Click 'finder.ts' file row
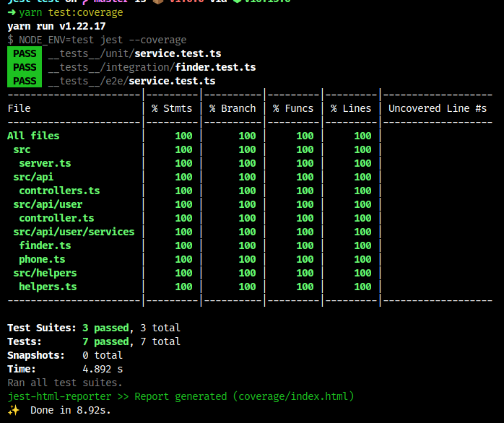The height and width of the screenshot is (423, 504). [x=45, y=245]
